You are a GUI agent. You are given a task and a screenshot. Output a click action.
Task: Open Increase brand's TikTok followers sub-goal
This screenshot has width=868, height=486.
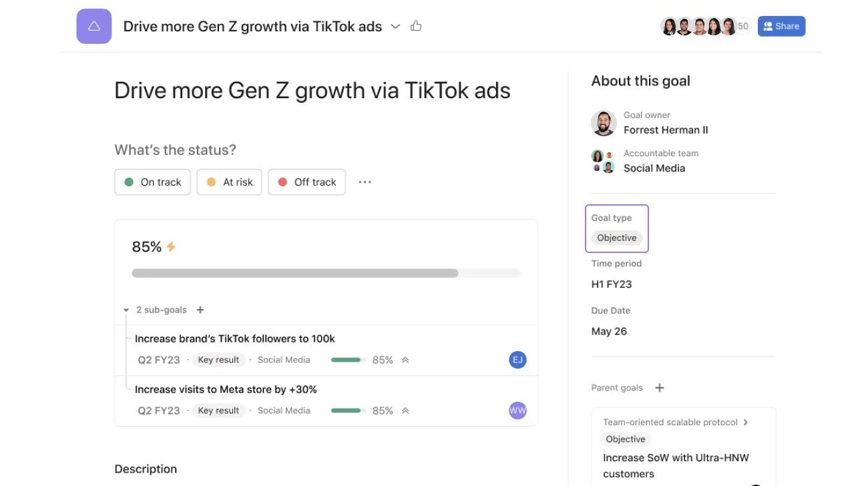pyautogui.click(x=235, y=338)
